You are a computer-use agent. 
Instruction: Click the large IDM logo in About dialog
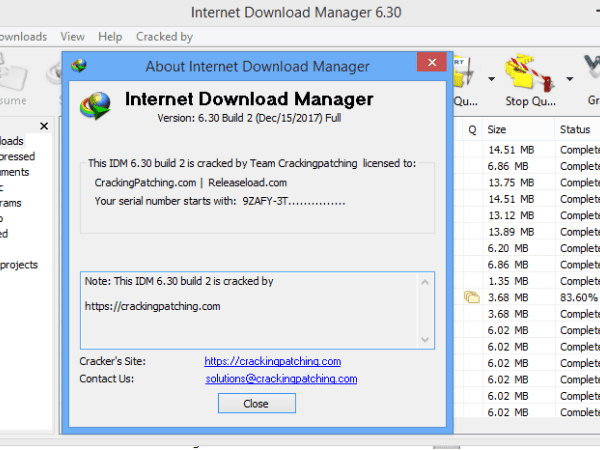click(x=95, y=105)
